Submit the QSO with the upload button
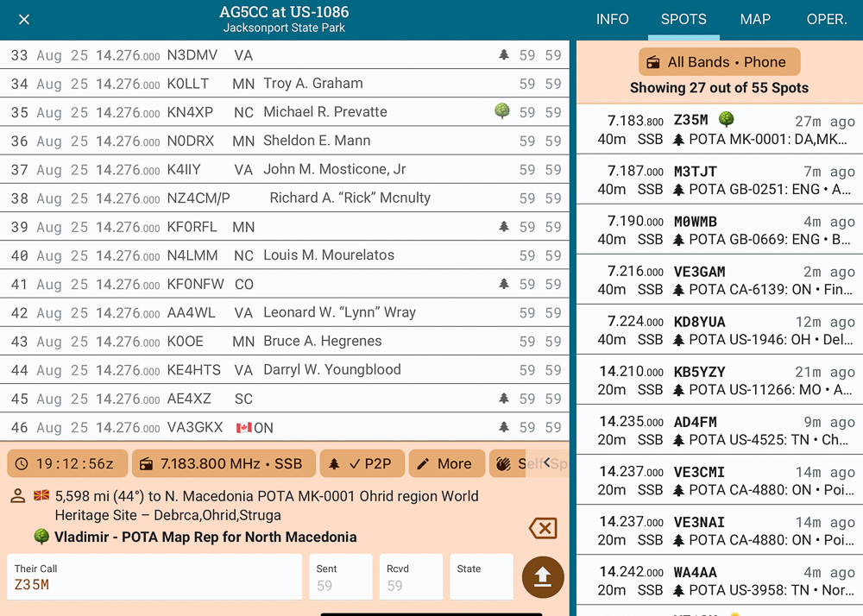This screenshot has width=863, height=616. [543, 577]
